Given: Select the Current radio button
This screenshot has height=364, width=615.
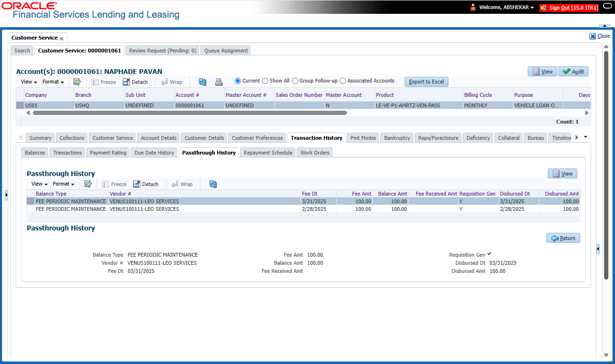Looking at the screenshot, I should click(238, 81).
